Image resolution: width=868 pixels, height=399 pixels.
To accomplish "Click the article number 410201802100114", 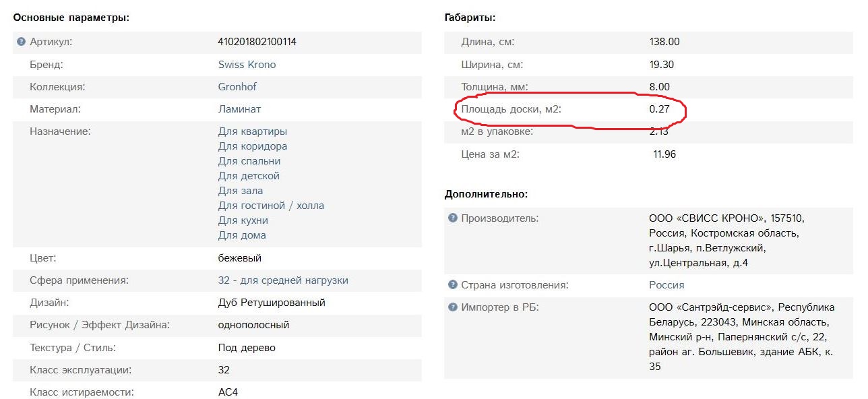I will pyautogui.click(x=257, y=42).
